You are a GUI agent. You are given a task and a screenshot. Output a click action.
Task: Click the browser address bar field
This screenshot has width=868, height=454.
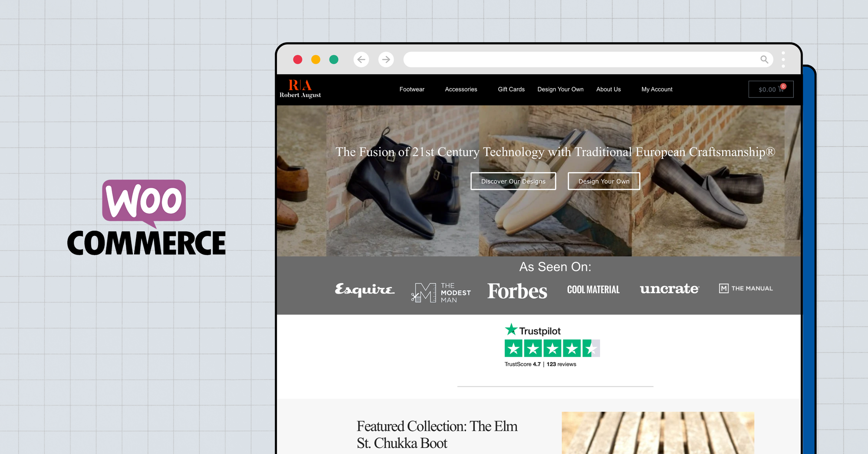pos(588,59)
